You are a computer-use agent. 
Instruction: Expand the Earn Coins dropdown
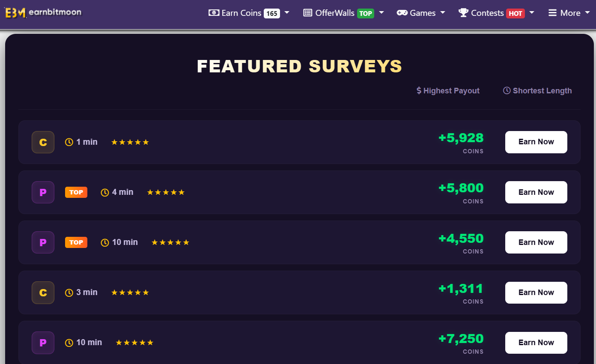pyautogui.click(x=249, y=13)
